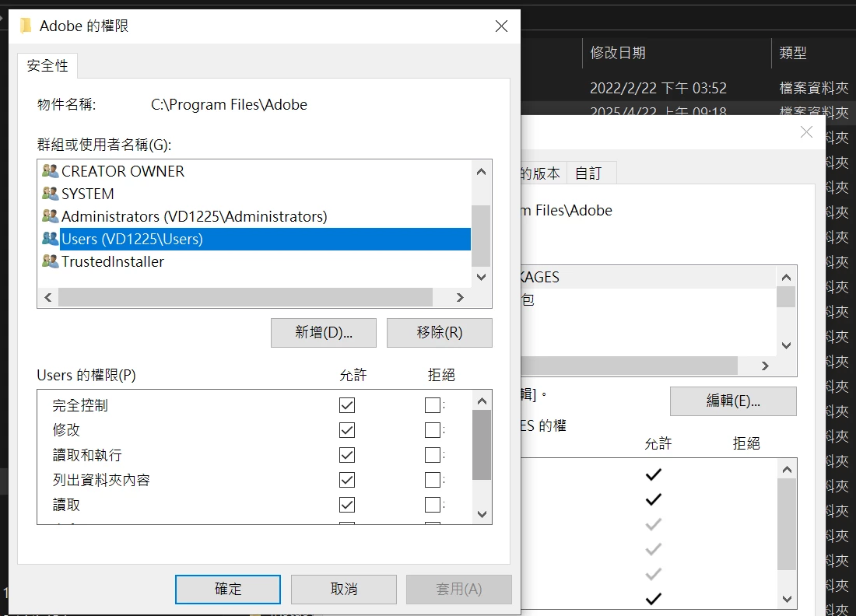Confirm with the 確定 button
The height and width of the screenshot is (616, 856).
click(228, 590)
